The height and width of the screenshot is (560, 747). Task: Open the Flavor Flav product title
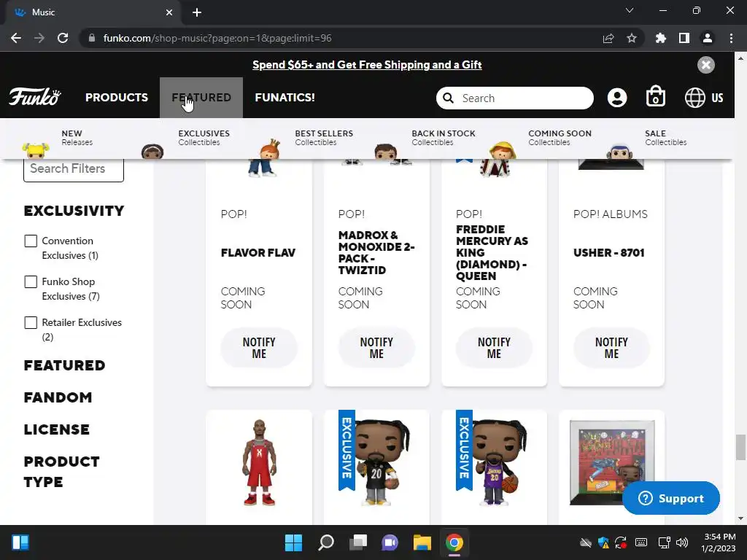pos(258,253)
